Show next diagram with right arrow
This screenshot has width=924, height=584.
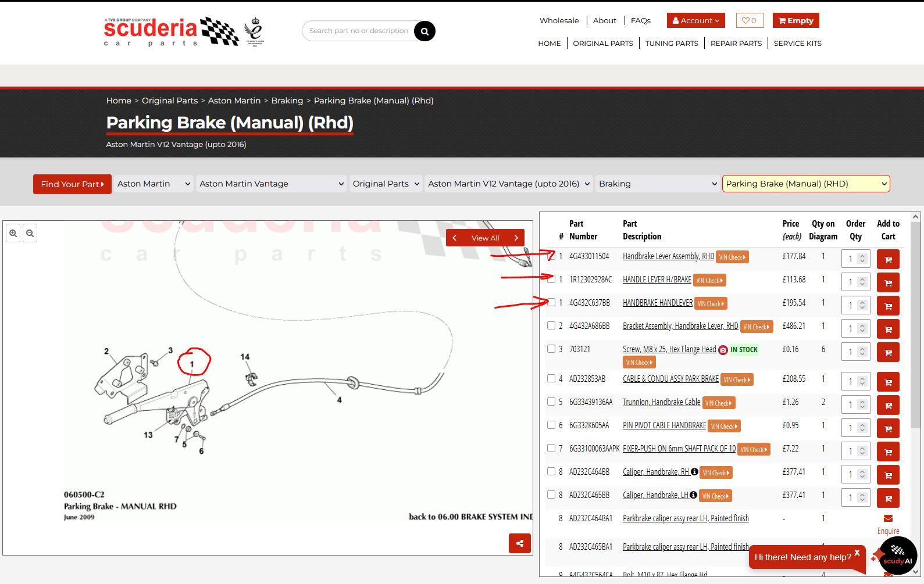click(516, 238)
